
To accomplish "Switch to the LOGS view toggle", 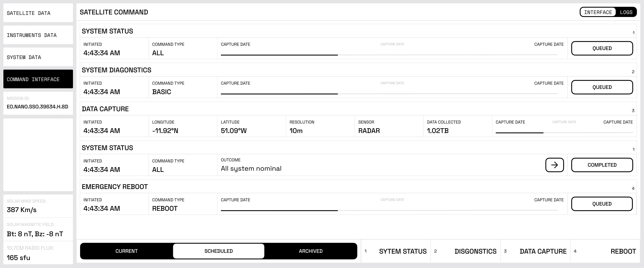I will click(x=626, y=12).
